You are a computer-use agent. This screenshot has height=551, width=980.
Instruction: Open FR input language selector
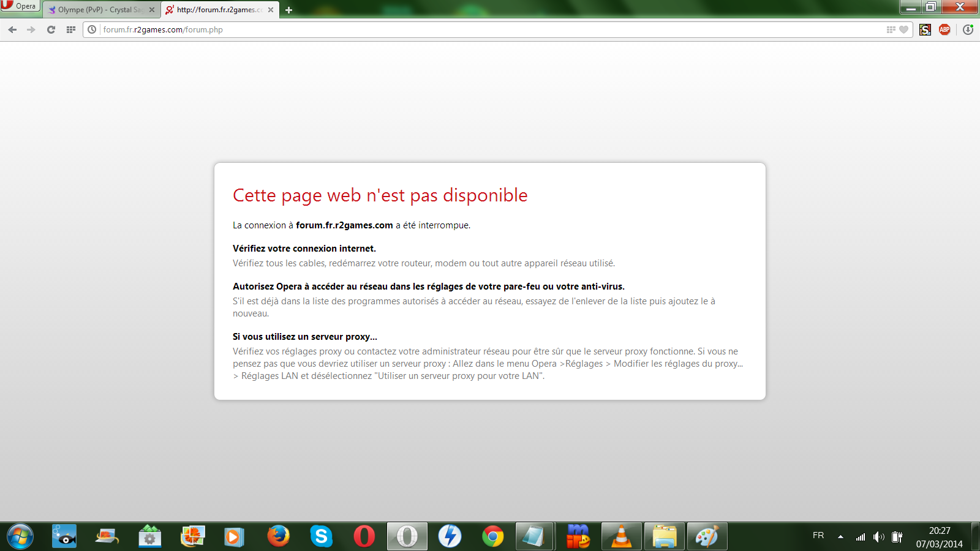818,536
